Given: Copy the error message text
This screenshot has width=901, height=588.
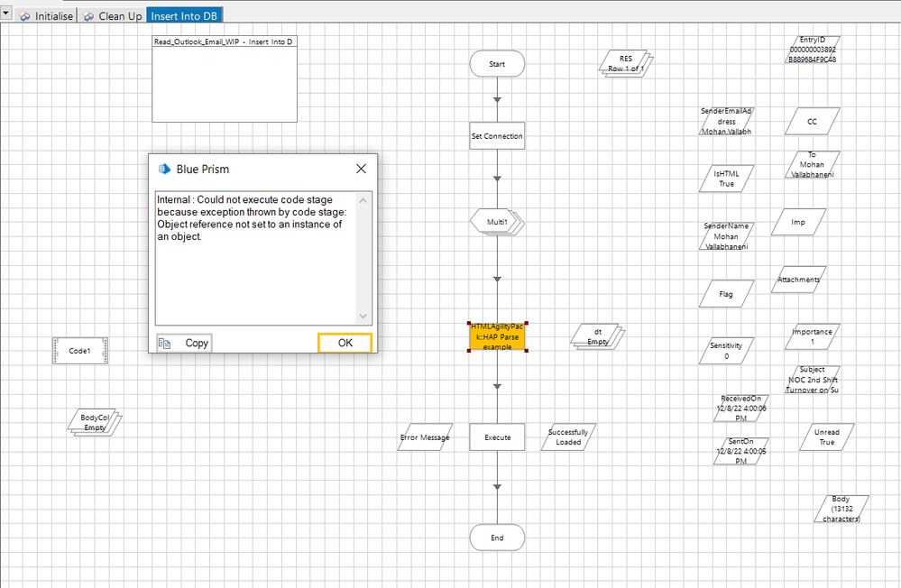Looking at the screenshot, I should (x=184, y=343).
